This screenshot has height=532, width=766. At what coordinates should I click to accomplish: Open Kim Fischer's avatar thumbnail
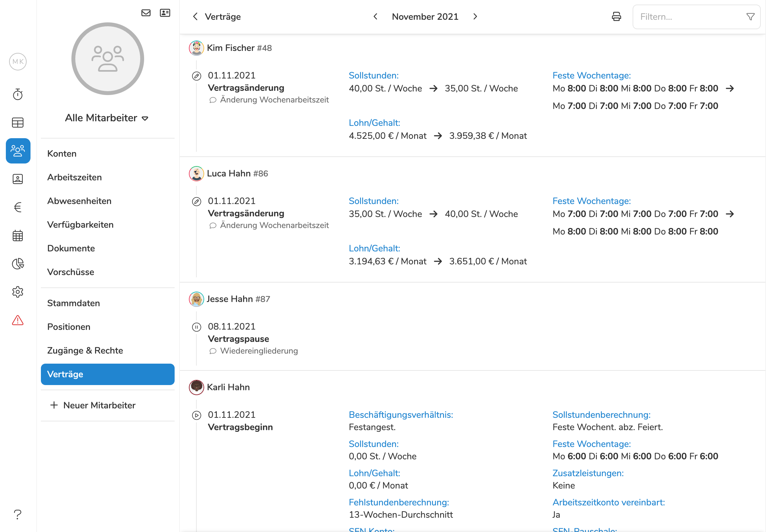tap(196, 48)
